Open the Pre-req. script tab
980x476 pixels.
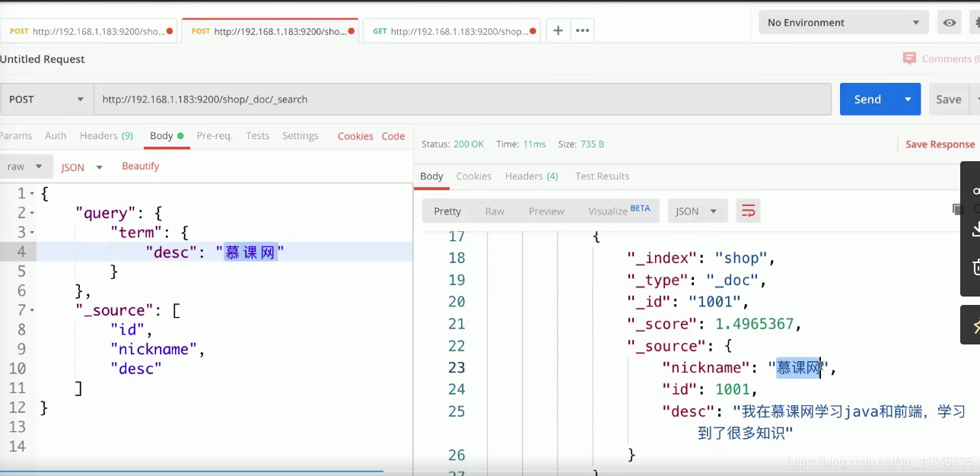pos(215,135)
